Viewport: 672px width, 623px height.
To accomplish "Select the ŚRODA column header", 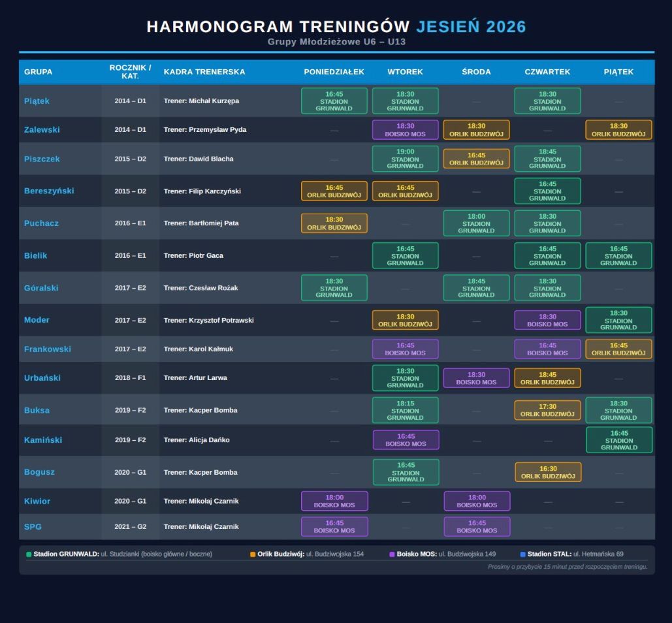I will [476, 72].
